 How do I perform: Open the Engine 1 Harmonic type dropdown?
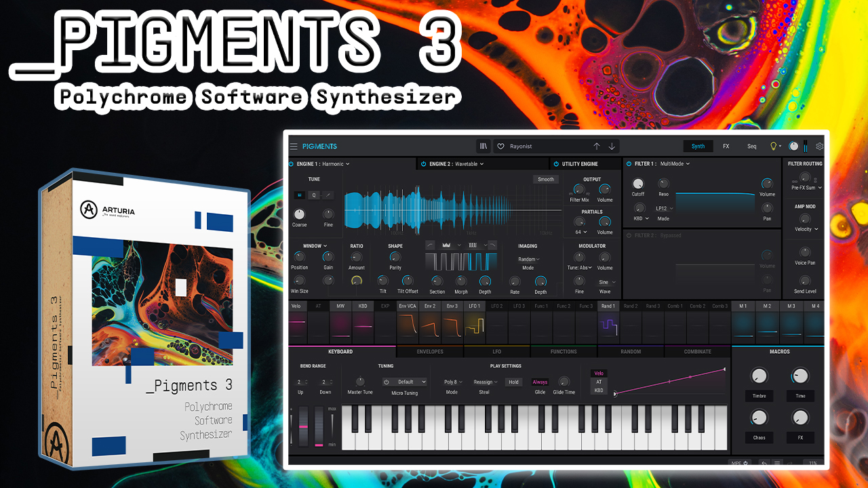point(337,164)
